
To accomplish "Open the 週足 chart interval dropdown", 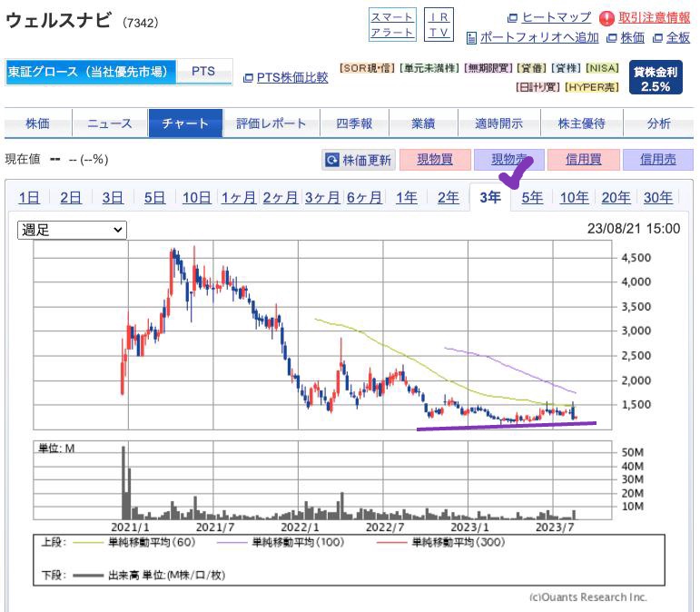I will [x=72, y=230].
